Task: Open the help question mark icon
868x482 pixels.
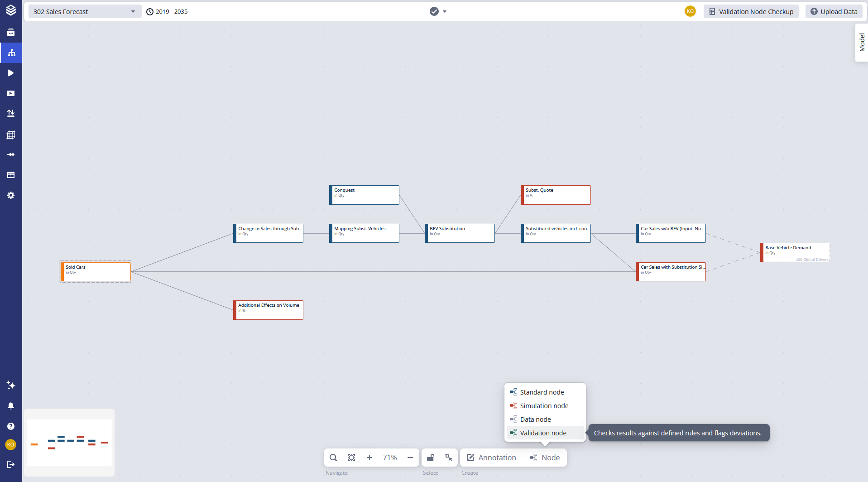Action: coord(11,426)
